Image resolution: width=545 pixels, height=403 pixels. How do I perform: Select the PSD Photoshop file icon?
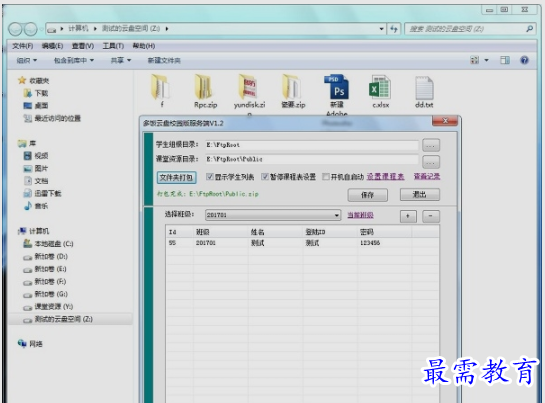click(x=336, y=87)
